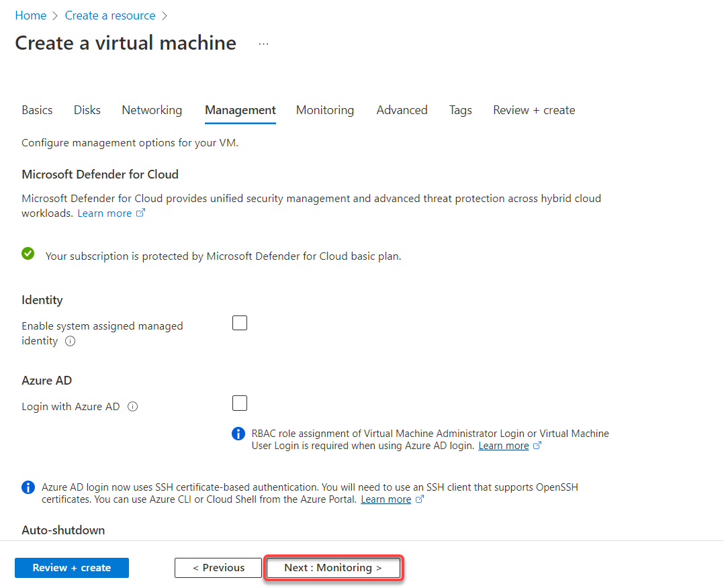Click external link icon after SSH Learn more

tap(419, 499)
